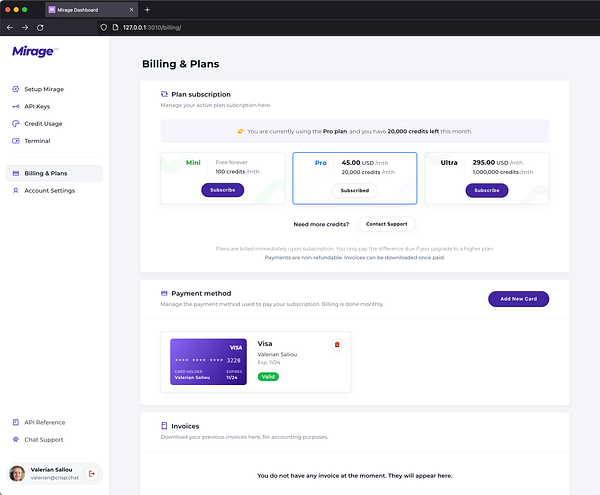Click the current Pro plan notice banner

pyautogui.click(x=355, y=131)
